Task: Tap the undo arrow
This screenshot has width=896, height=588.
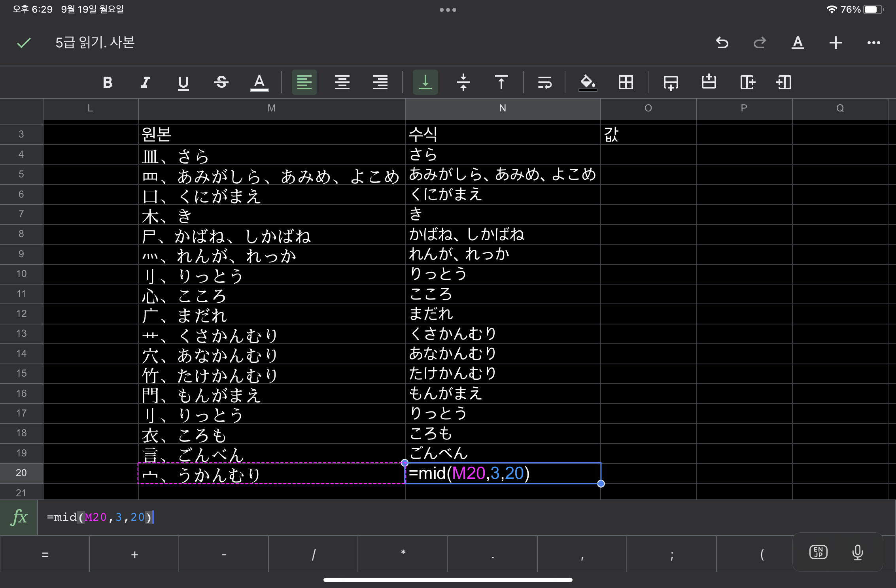Action: tap(722, 43)
